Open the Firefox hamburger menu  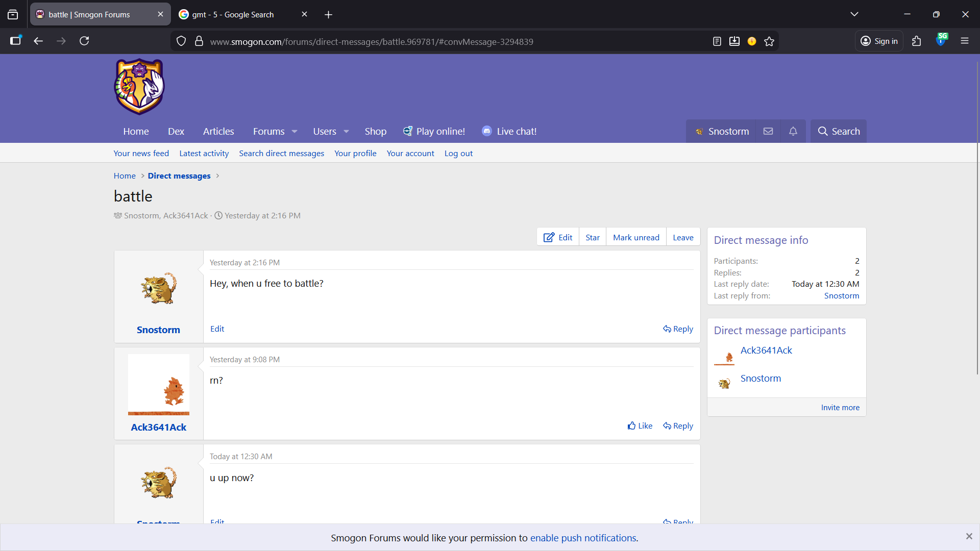click(x=964, y=41)
